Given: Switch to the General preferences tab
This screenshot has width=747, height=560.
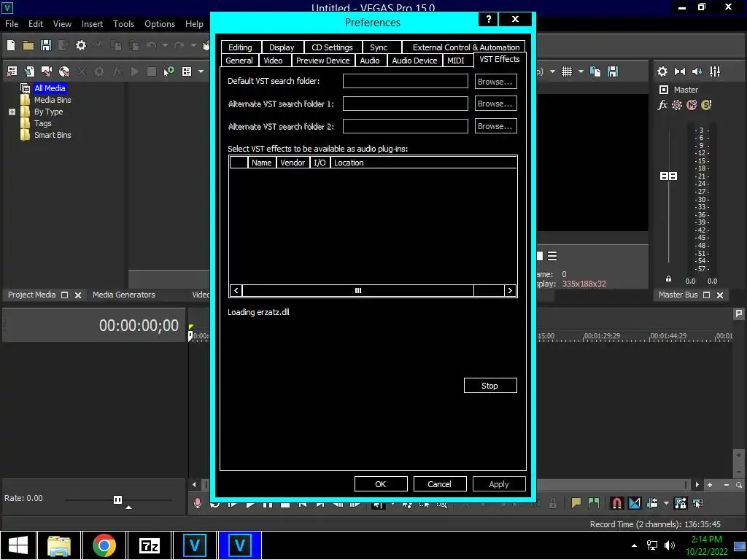Looking at the screenshot, I should (239, 61).
